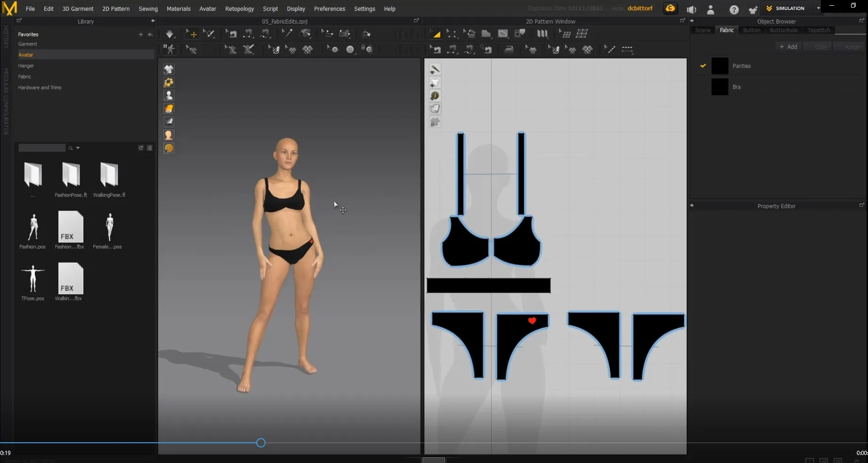Open the Sewing menu

148,8
